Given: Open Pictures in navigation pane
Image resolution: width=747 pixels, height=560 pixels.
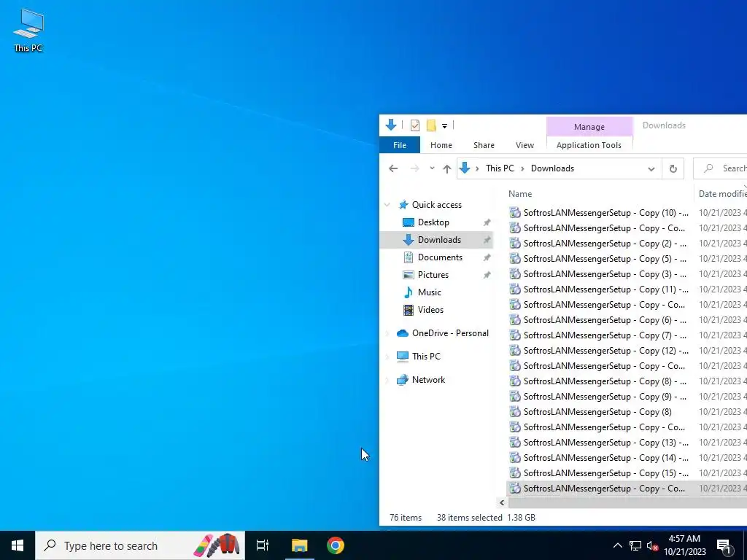Looking at the screenshot, I should [x=433, y=275].
